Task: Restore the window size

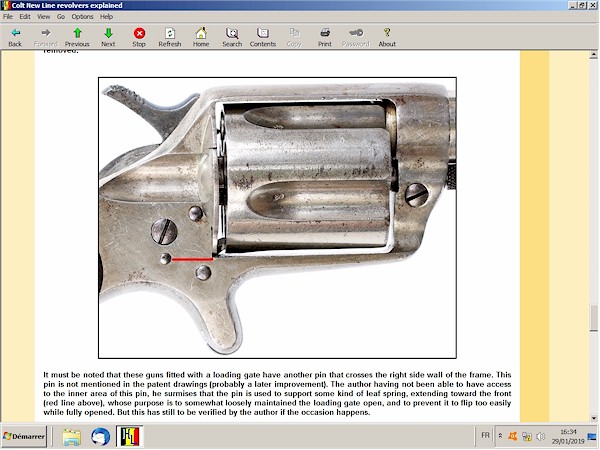Action: (582, 5)
